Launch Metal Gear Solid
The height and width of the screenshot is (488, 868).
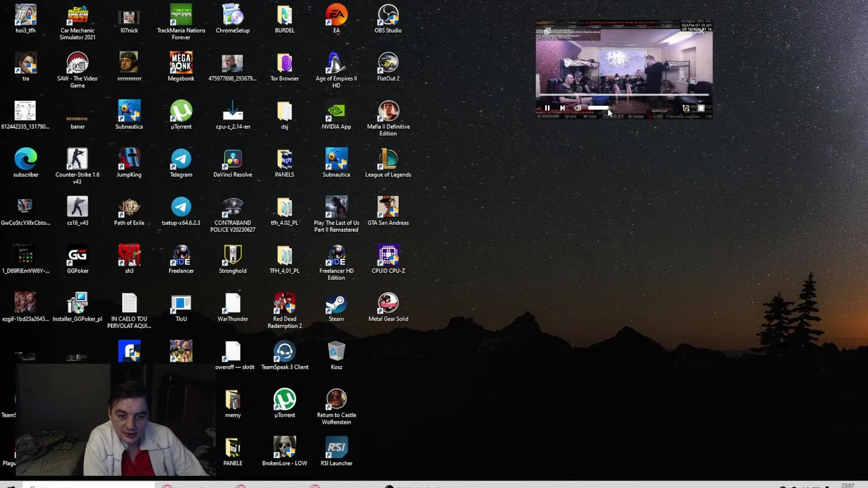pos(388,307)
